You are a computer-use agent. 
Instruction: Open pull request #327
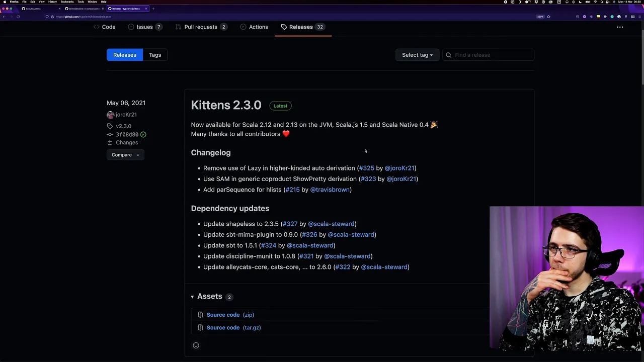pyautogui.click(x=290, y=224)
